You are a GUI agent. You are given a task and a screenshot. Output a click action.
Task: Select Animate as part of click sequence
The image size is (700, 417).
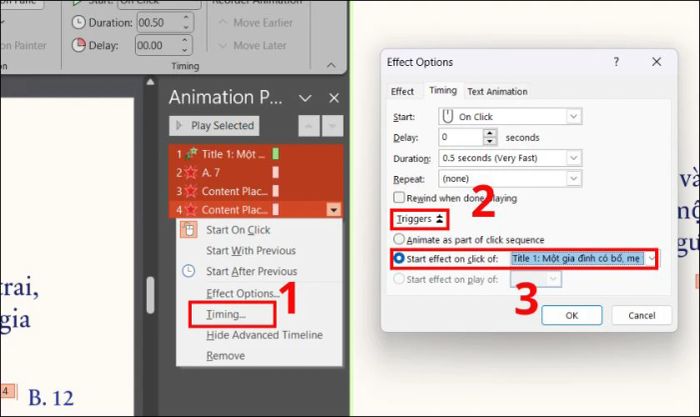tap(399, 239)
